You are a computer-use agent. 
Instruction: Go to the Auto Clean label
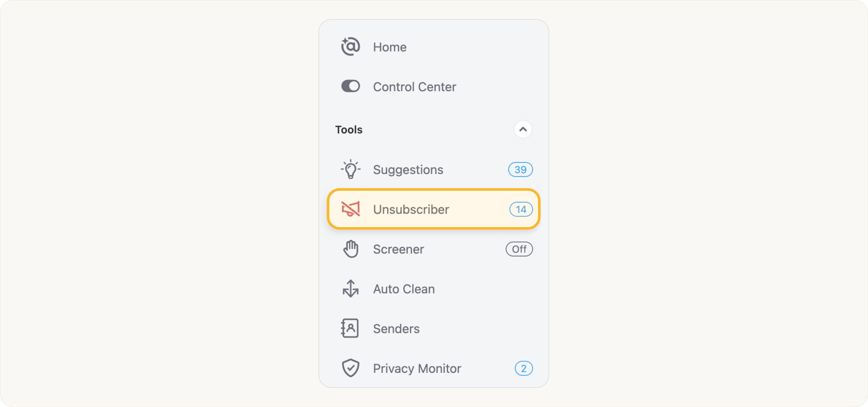tap(404, 289)
